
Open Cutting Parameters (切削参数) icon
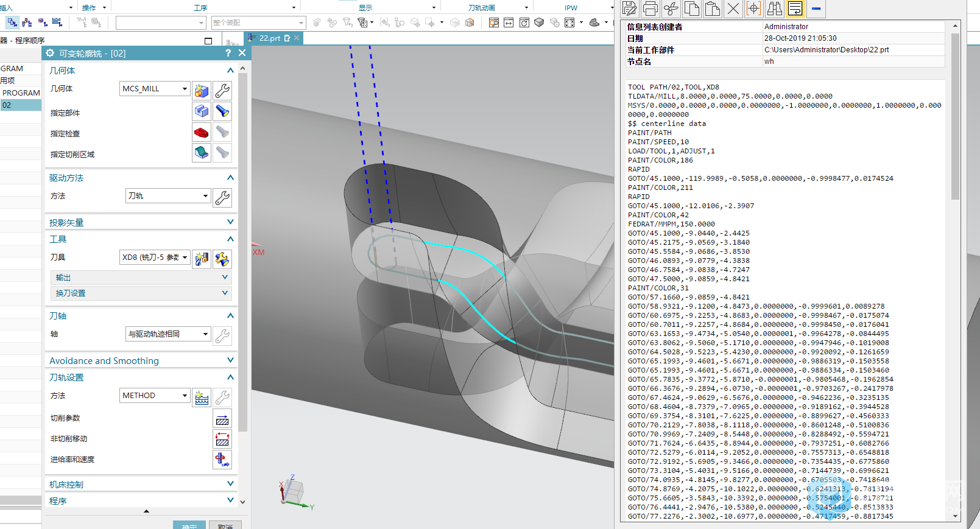[x=222, y=419]
